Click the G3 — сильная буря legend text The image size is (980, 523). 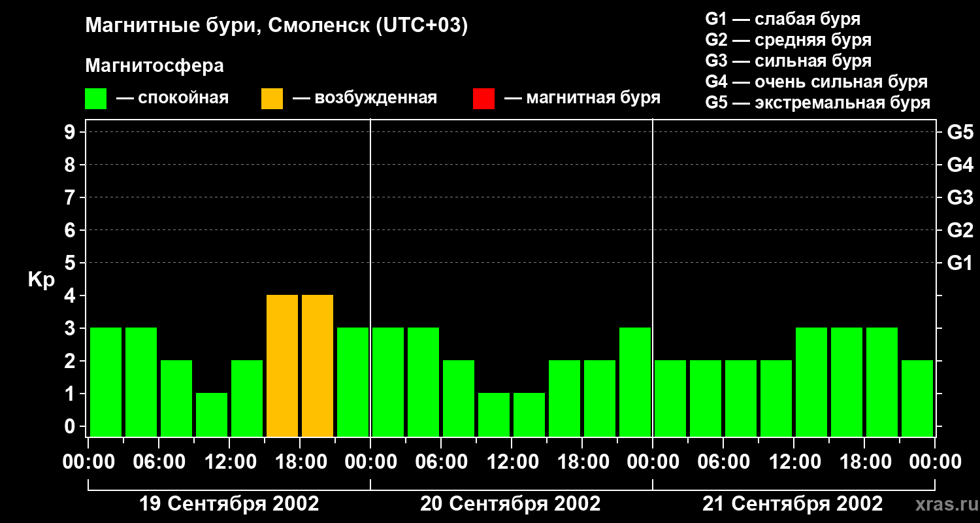tap(789, 61)
